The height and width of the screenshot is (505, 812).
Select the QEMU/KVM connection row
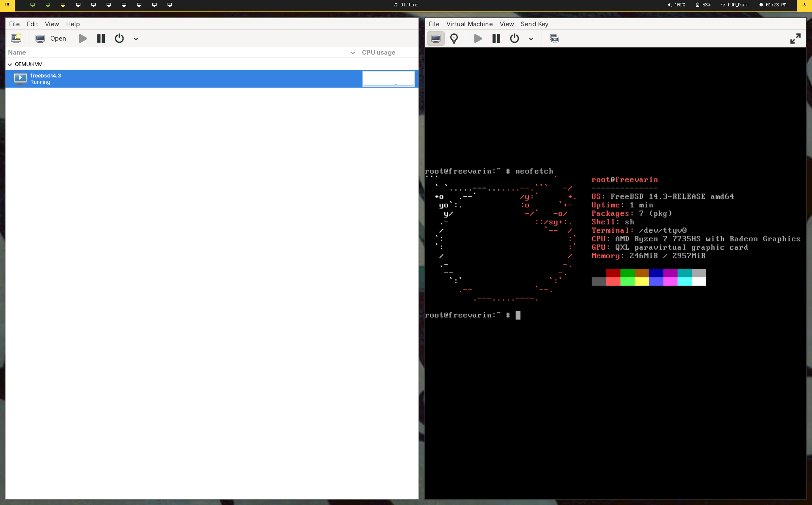[212, 64]
